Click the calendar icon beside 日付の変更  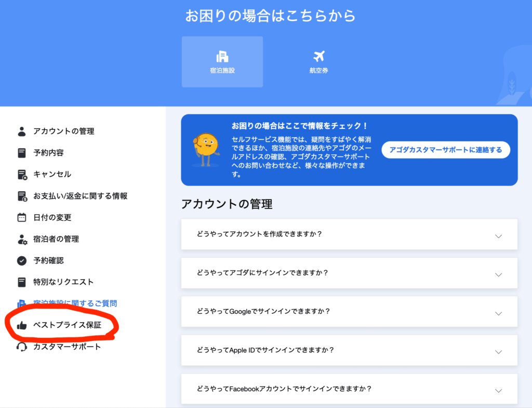pyautogui.click(x=22, y=218)
